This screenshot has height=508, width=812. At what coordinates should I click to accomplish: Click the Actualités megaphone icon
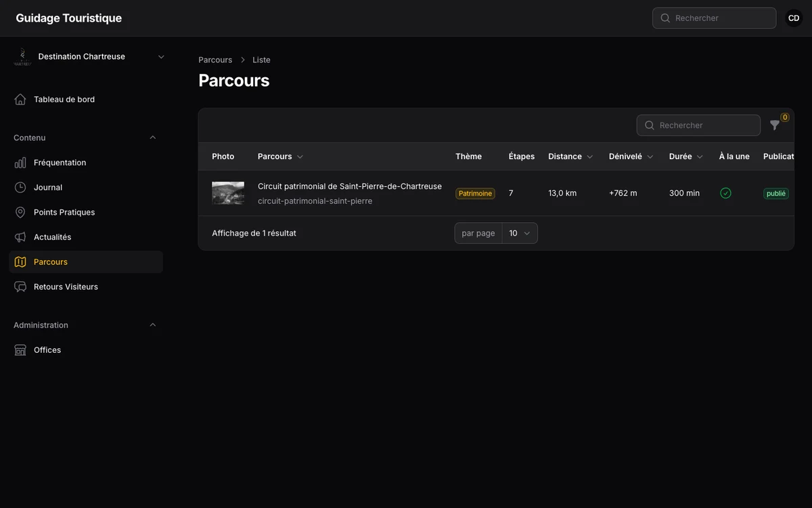(20, 237)
